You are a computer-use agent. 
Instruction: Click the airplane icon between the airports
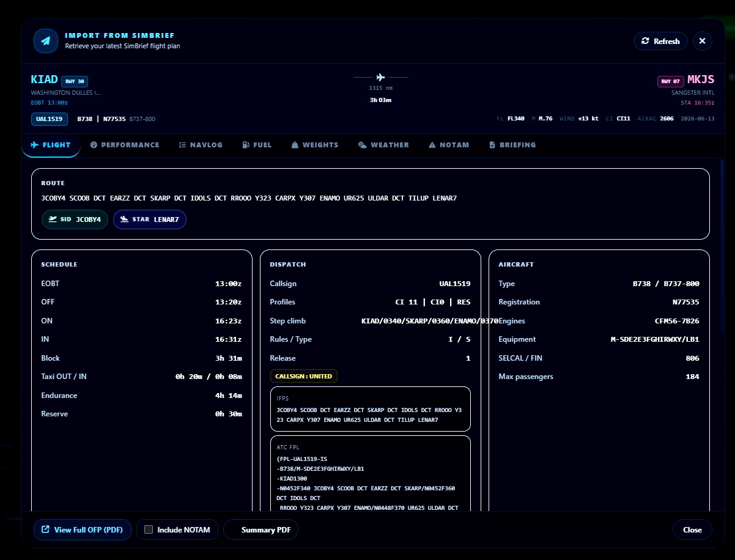pos(380,77)
